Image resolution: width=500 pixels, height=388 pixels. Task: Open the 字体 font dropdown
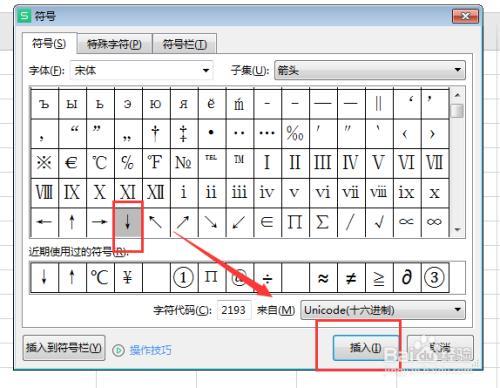pyautogui.click(x=141, y=70)
